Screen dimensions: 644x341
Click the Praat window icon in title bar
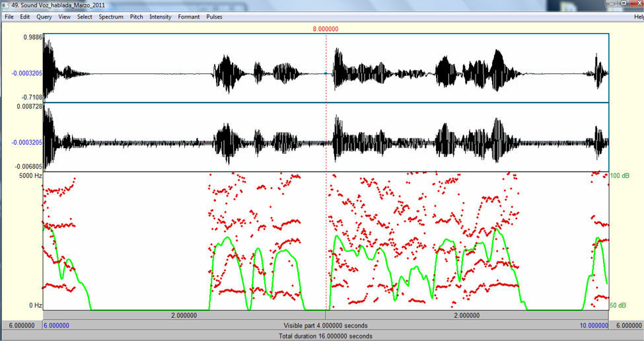5,5
